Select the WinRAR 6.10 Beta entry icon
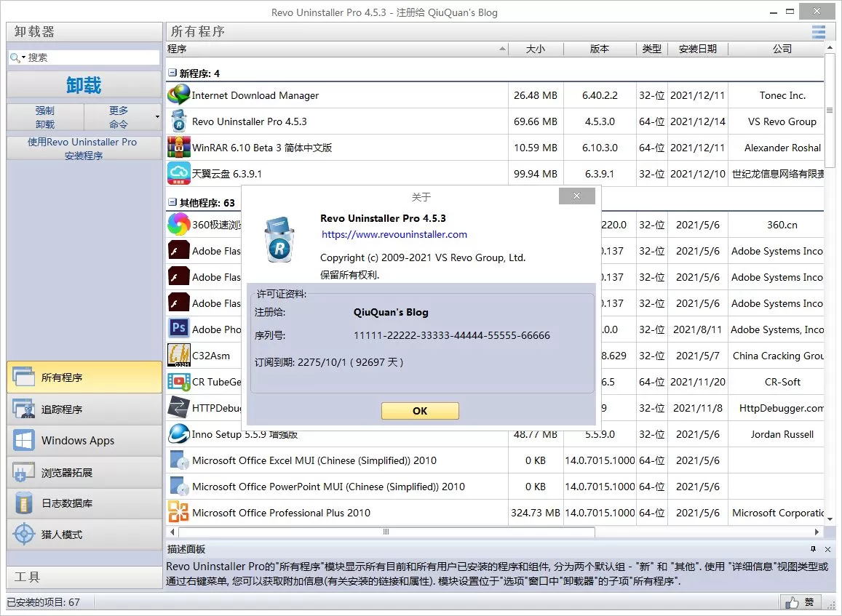This screenshot has height=616, width=842. tap(178, 147)
